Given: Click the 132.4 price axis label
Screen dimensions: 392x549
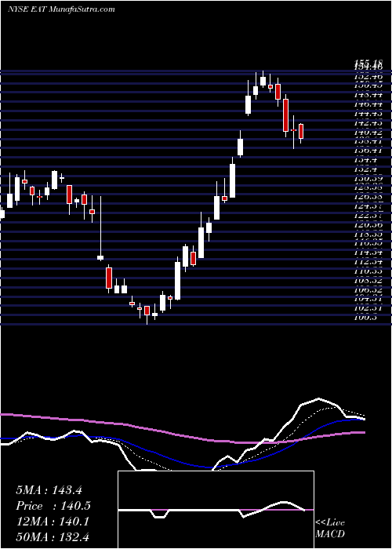Looking at the screenshot, I should pos(365,168).
